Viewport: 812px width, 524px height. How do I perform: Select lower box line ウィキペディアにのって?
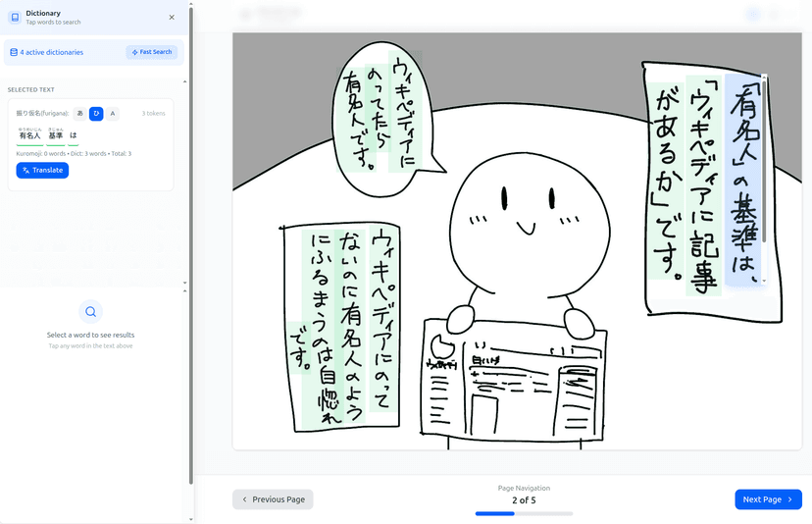coord(383,319)
